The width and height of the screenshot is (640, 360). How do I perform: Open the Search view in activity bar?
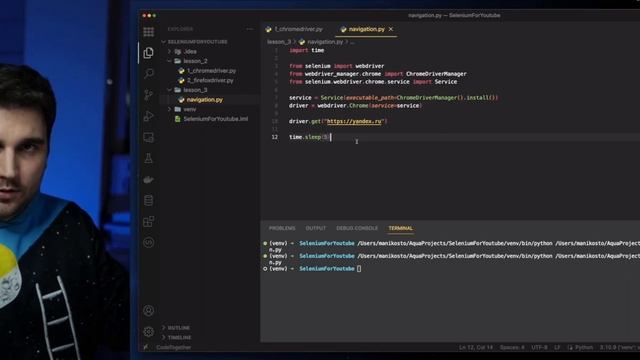149,73
